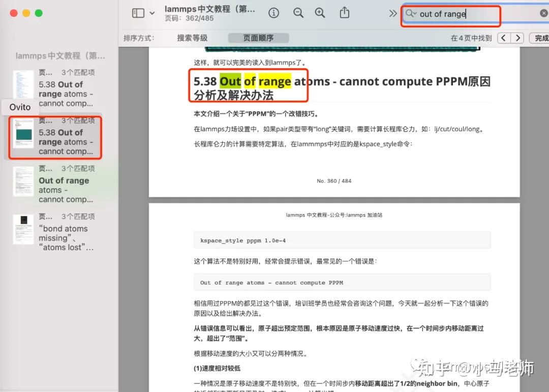Viewport: 549px width, 392px height.
Task: Zoom out of the PDF page
Action: (298, 13)
